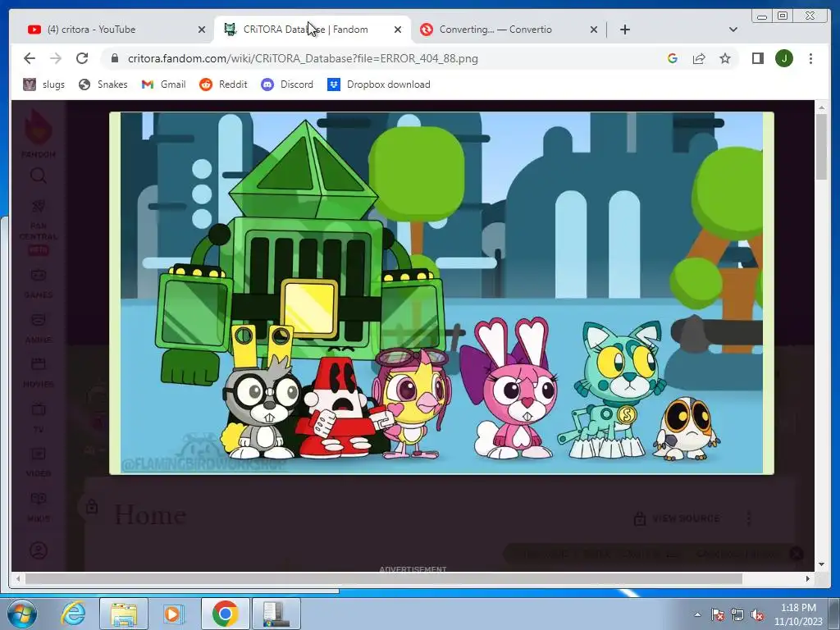Close the YouTube tab
This screenshot has height=630, width=840.
(x=202, y=30)
